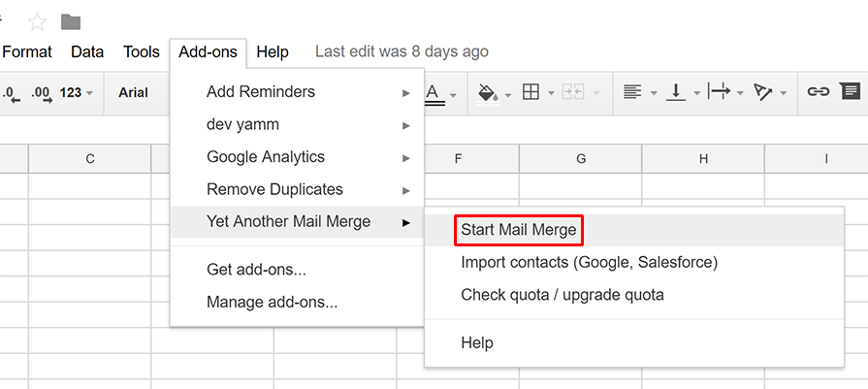Click the text rotation icon

tap(763, 92)
